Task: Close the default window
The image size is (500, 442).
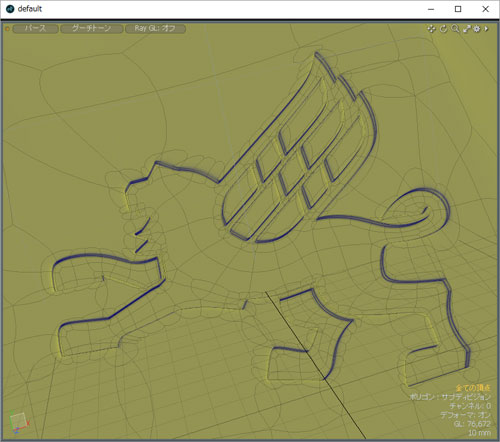Action: [486, 9]
